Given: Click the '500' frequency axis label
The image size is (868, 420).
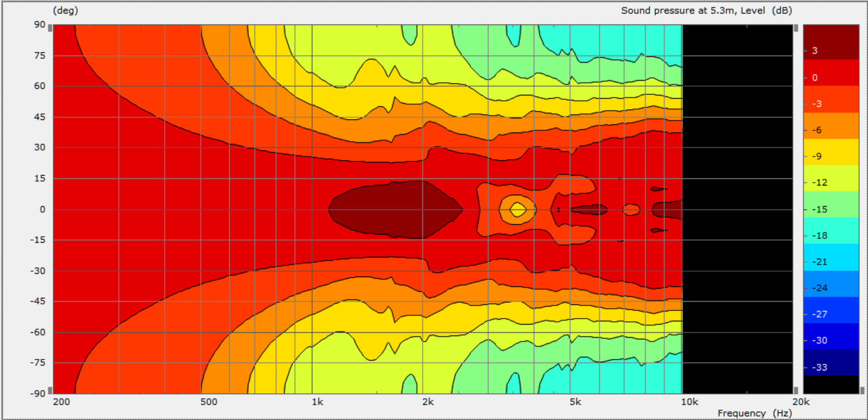Looking at the screenshot, I should [209, 402].
